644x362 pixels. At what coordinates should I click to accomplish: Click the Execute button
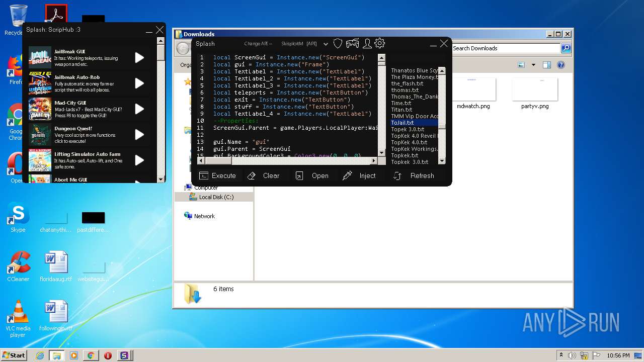217,175
